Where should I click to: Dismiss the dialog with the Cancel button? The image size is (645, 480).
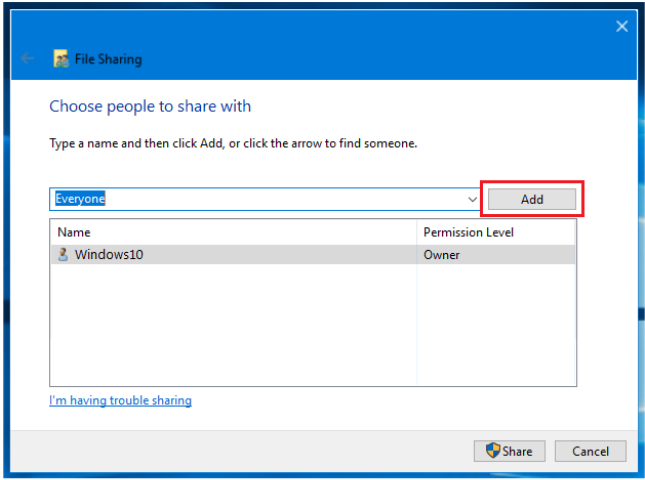point(590,451)
